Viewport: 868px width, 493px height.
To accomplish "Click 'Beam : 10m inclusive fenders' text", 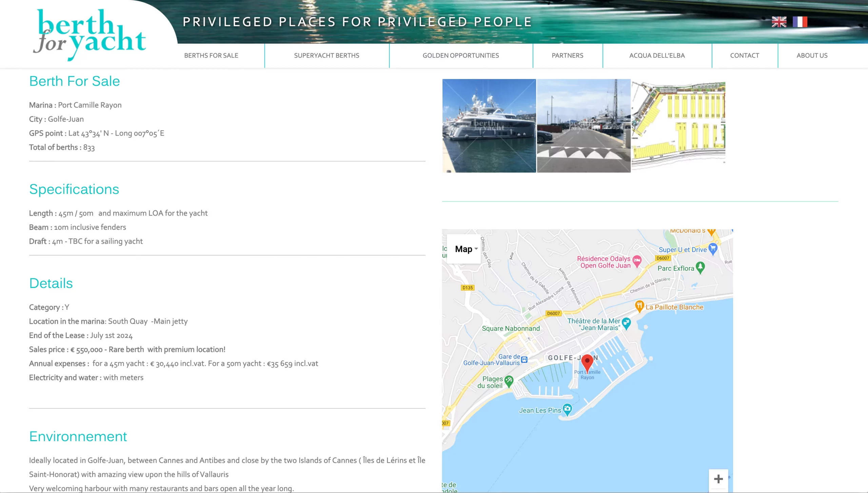I will pyautogui.click(x=78, y=227).
